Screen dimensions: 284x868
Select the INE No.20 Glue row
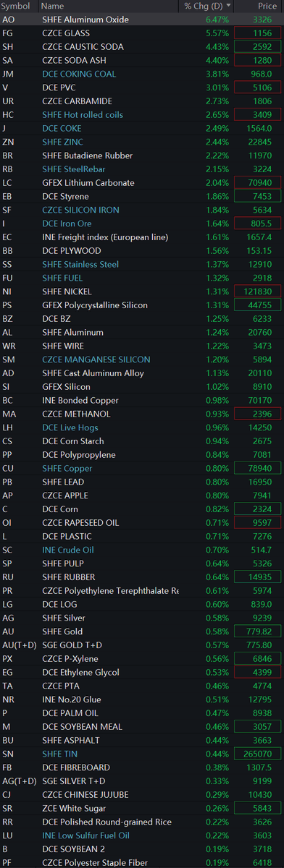click(142, 699)
